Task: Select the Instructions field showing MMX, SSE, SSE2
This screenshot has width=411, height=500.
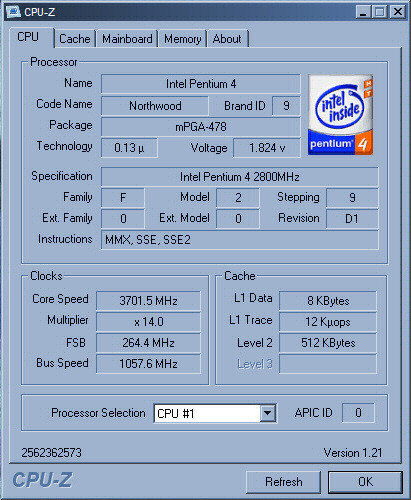Action: [240, 240]
